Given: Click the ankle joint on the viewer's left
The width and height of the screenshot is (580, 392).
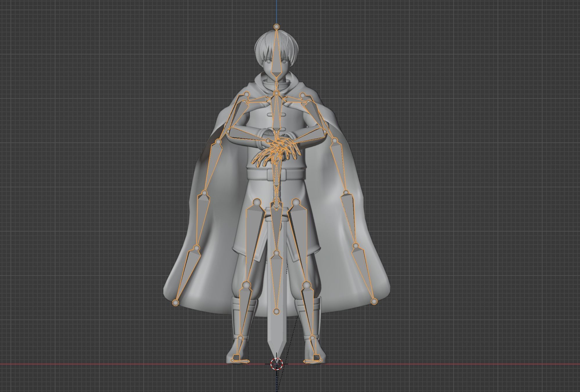Looking at the screenshot, I should (x=240, y=338).
